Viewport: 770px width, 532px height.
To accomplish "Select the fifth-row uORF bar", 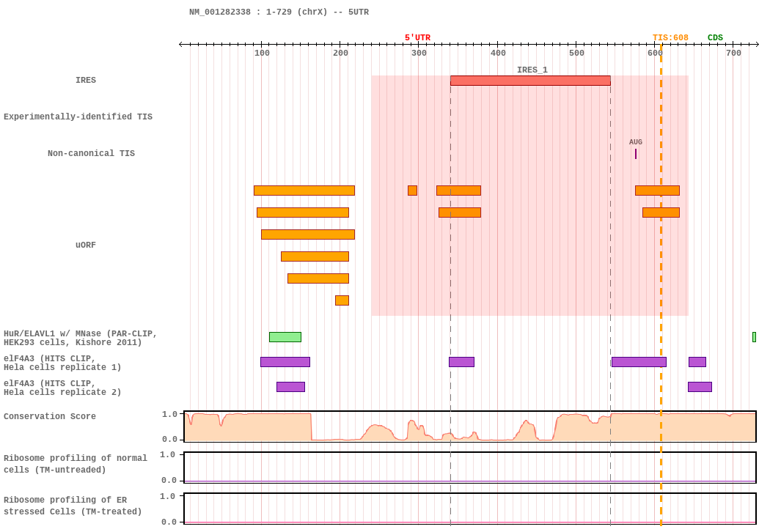I will point(318,278).
